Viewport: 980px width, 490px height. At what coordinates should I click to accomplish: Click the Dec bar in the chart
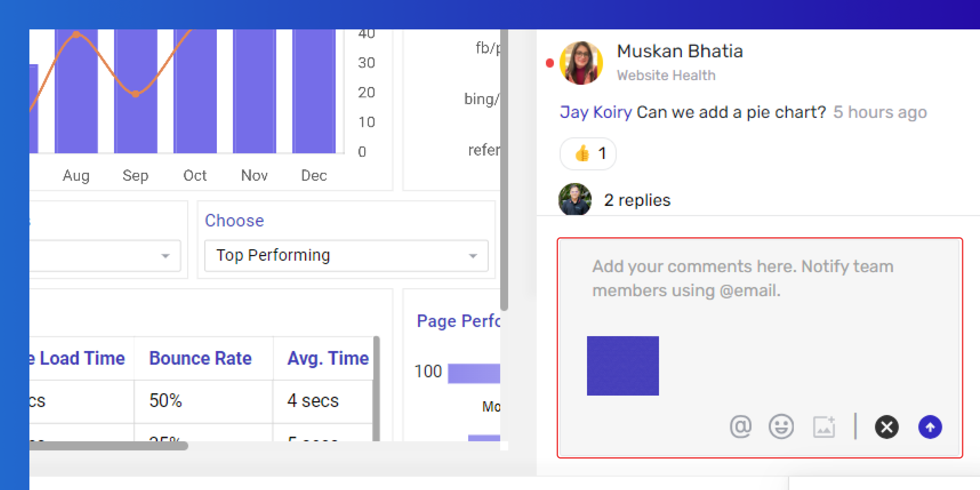314,91
